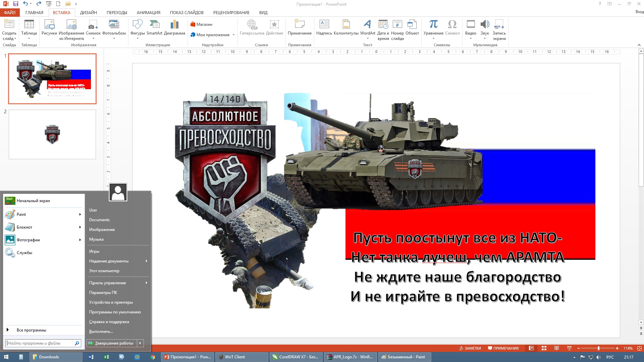Switch to Normal view in status bar

pos(531,348)
